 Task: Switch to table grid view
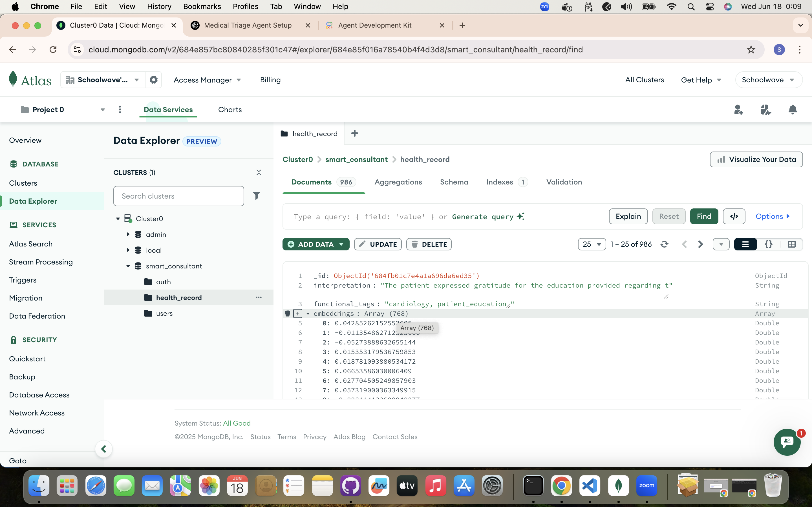point(791,244)
